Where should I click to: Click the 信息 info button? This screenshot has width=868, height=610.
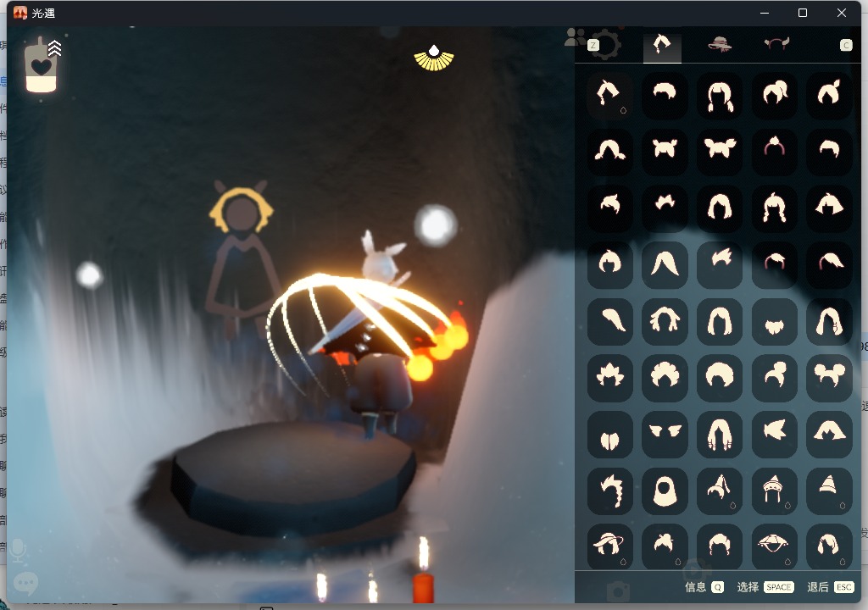[704, 587]
